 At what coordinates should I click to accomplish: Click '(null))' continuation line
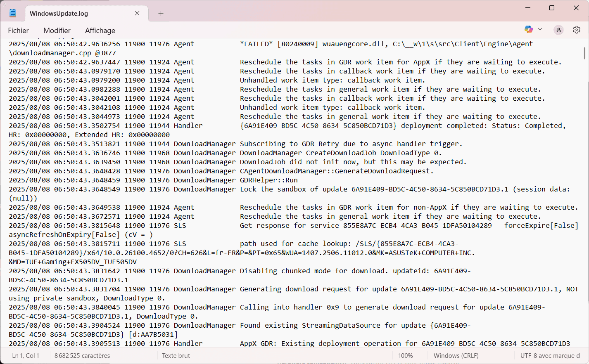click(x=23, y=198)
